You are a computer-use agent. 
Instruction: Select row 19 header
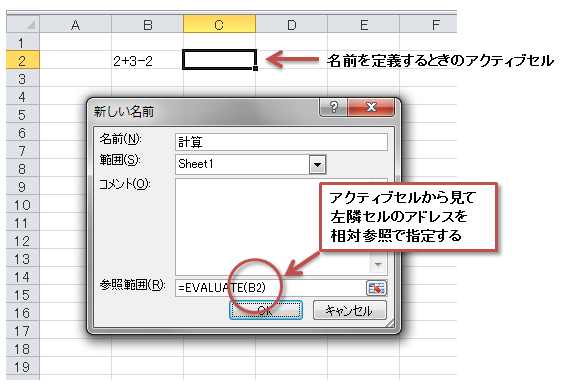pos(22,367)
